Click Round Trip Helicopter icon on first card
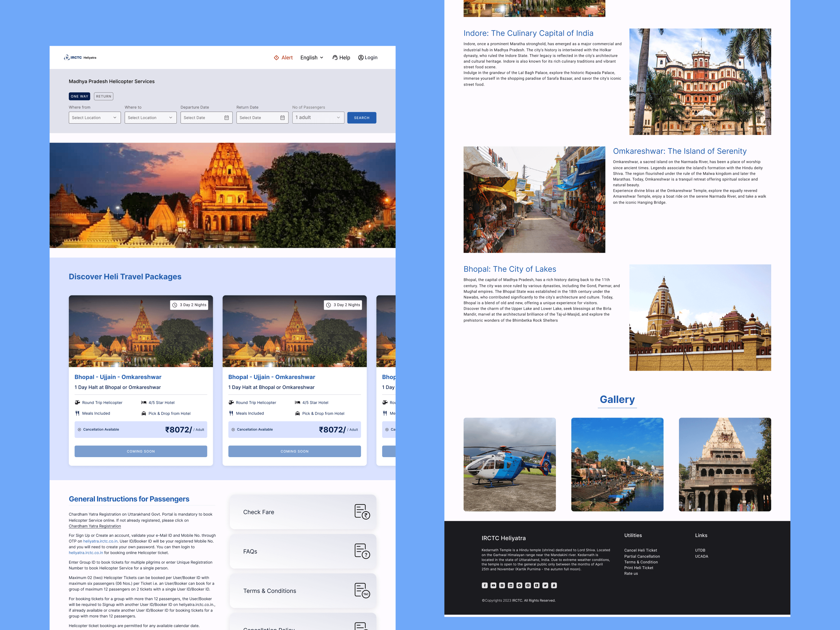840x630 pixels. point(78,403)
